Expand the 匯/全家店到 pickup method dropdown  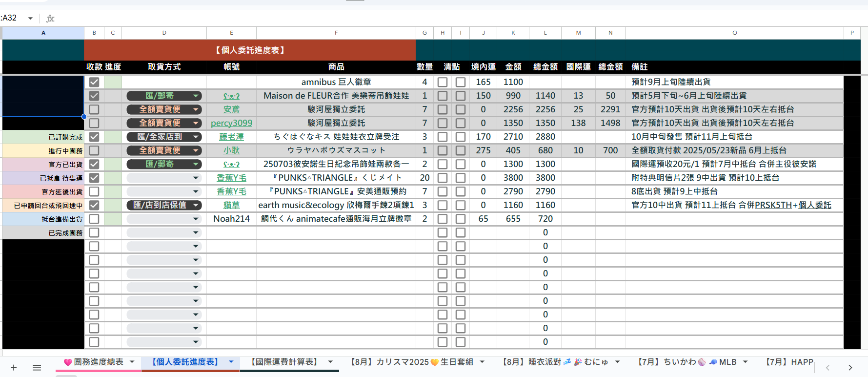pyautogui.click(x=196, y=137)
